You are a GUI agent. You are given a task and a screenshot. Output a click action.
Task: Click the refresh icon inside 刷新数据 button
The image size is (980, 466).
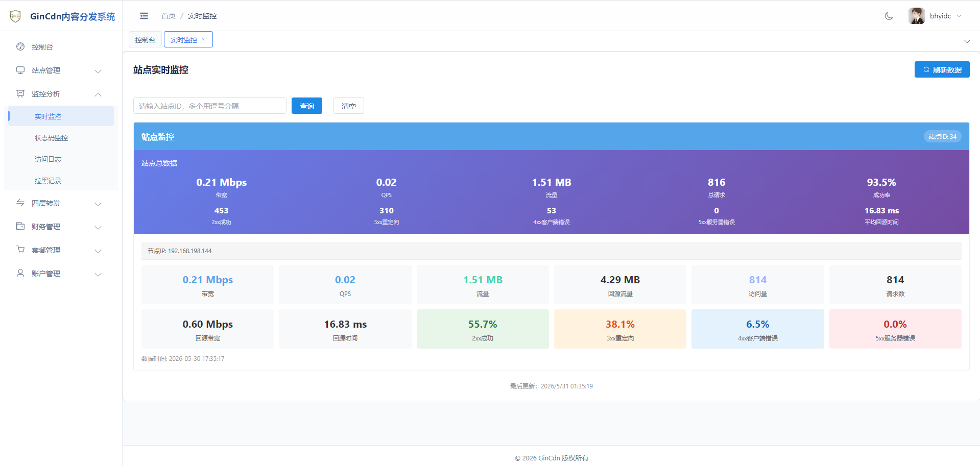coord(926,69)
